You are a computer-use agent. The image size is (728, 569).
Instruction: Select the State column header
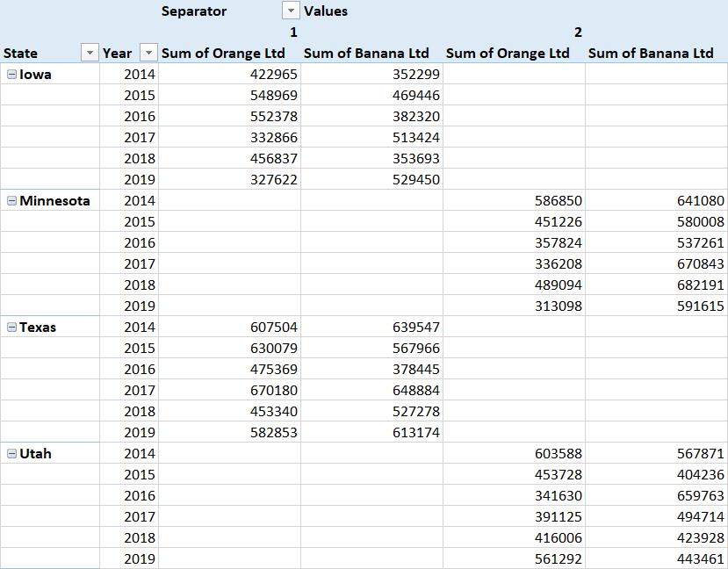(20, 54)
